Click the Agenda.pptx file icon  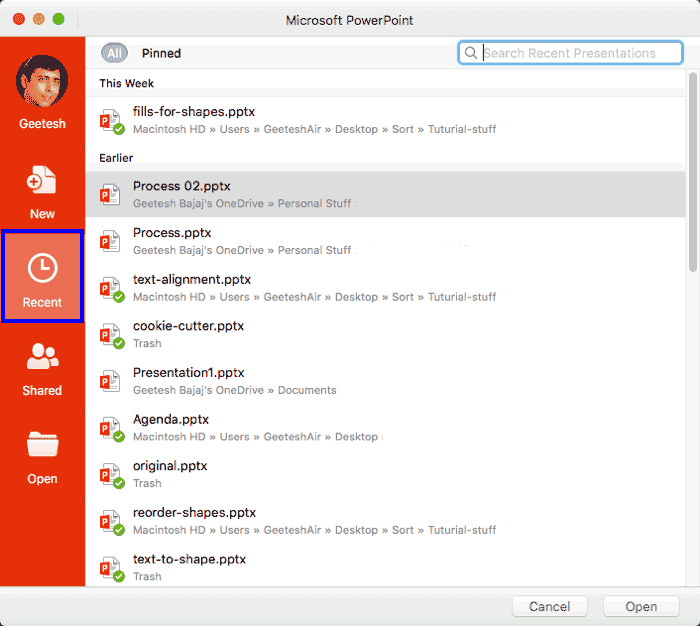pos(111,429)
